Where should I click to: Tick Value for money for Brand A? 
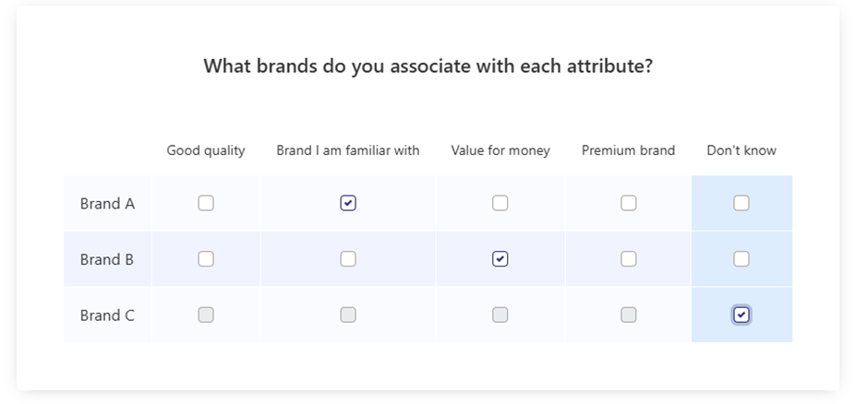tap(500, 203)
